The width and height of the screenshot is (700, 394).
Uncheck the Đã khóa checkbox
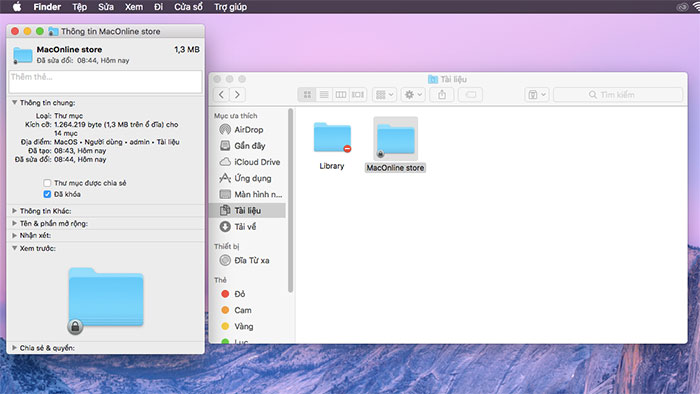point(47,194)
